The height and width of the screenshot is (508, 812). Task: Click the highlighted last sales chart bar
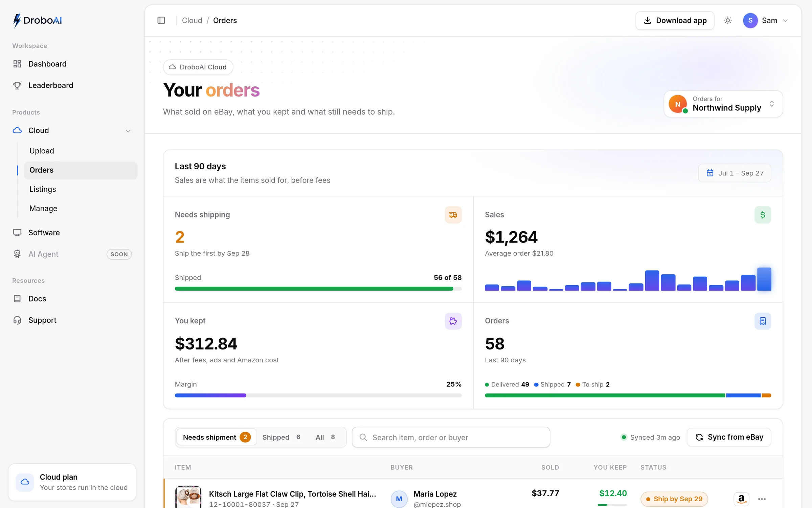764,279
